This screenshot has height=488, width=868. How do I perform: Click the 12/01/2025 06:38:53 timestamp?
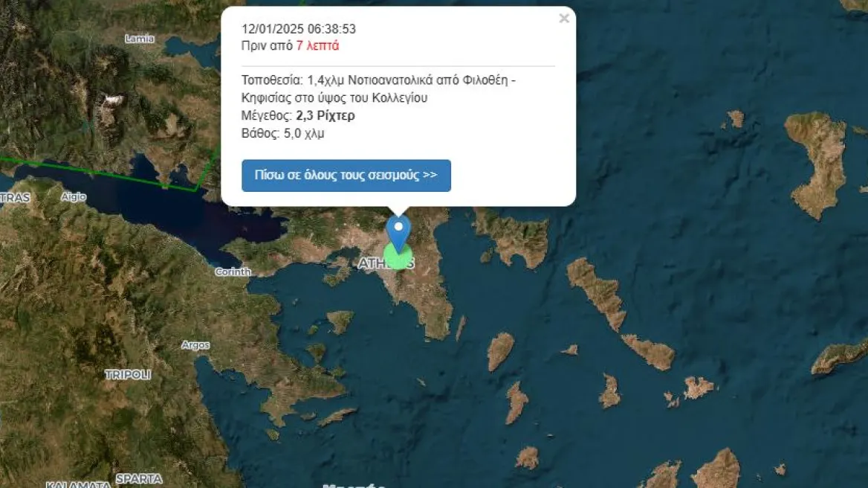coord(299,29)
